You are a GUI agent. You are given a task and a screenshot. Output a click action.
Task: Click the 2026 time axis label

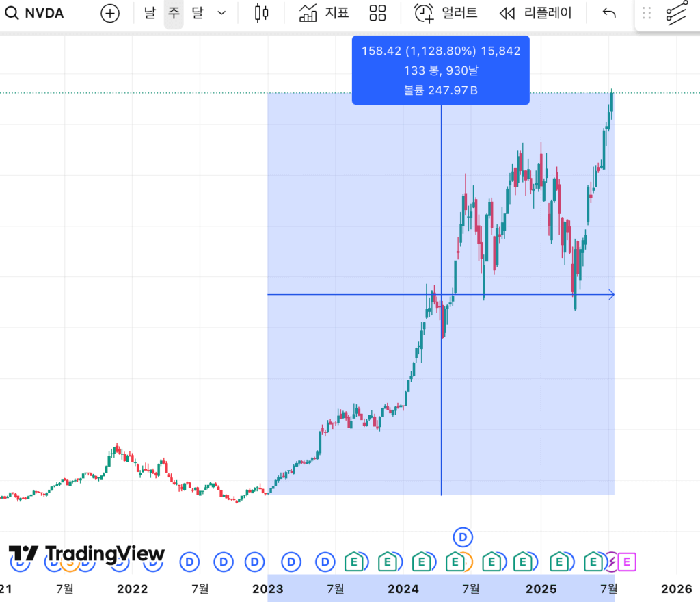coord(677,589)
